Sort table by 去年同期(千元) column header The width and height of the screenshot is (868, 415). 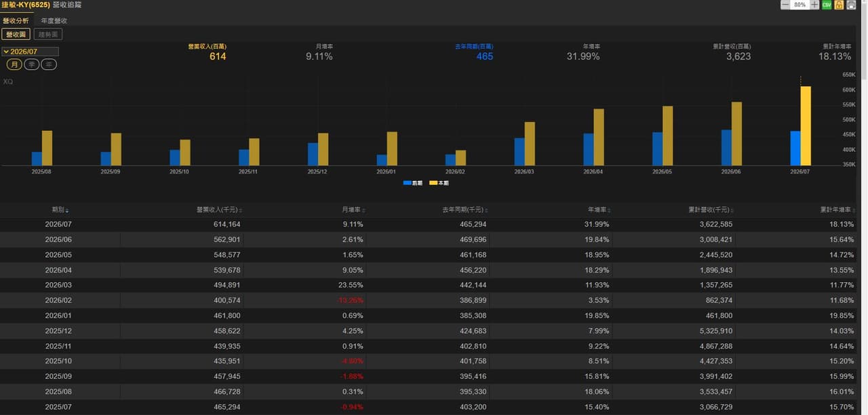tap(465, 210)
